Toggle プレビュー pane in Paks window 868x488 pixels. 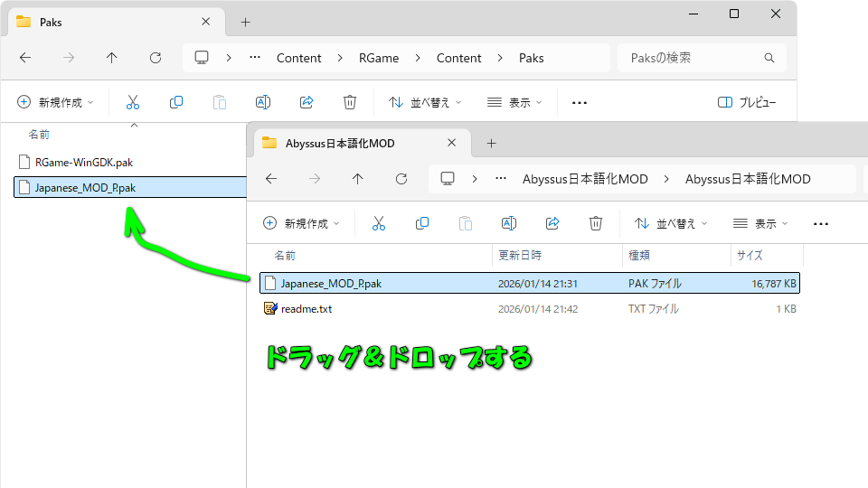pos(747,102)
